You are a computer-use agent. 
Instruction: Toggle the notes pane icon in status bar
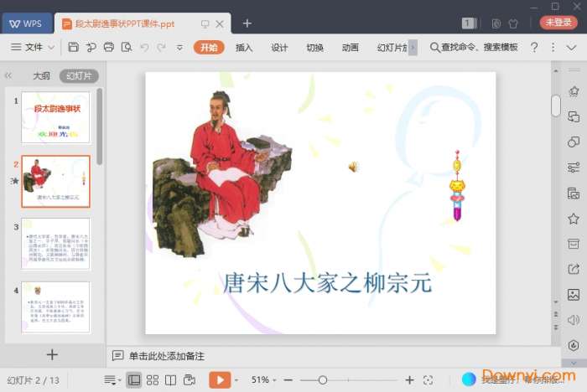point(112,380)
